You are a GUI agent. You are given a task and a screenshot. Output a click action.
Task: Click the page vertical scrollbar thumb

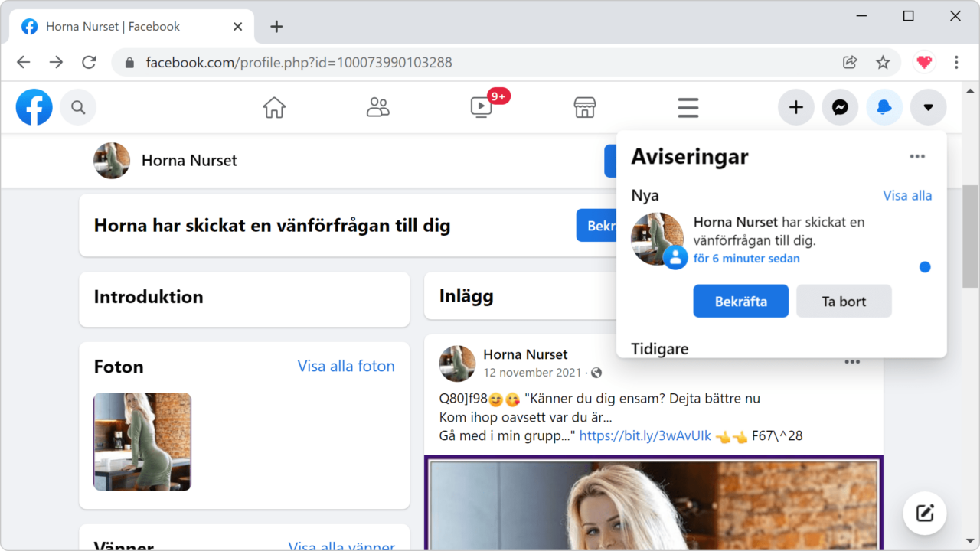click(x=971, y=236)
